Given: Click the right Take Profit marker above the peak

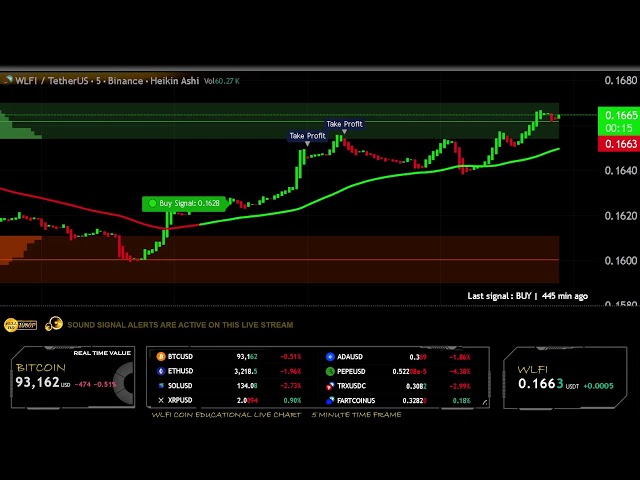Looking at the screenshot, I should click(344, 124).
